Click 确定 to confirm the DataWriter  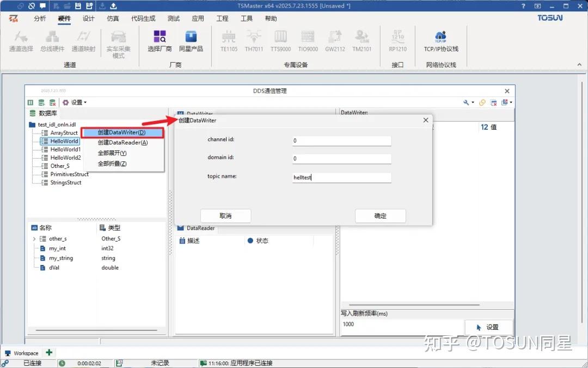point(380,215)
